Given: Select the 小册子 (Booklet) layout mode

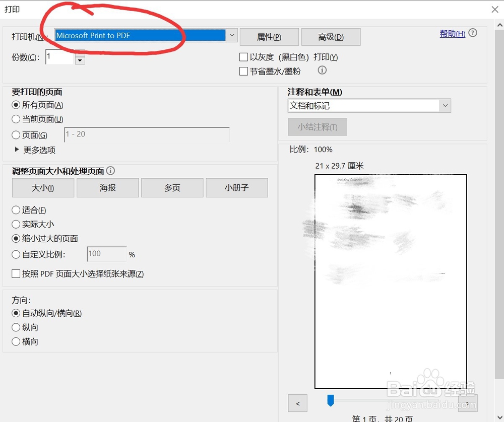Looking at the screenshot, I should (x=237, y=187).
